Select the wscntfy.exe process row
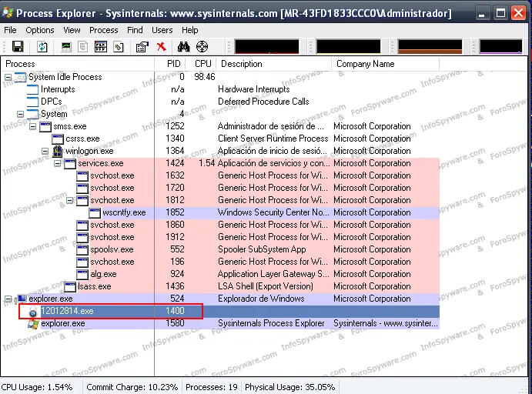This screenshot has width=532, height=394. coord(220,212)
